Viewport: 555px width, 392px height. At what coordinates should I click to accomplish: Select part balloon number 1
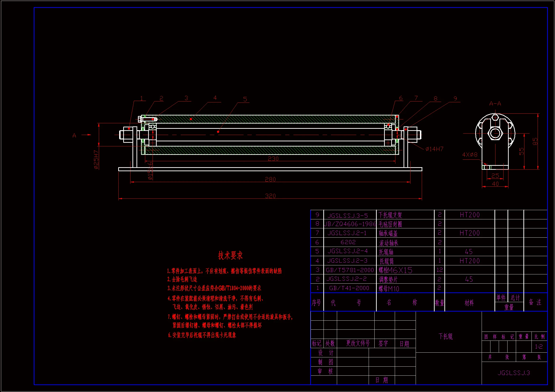click(142, 98)
